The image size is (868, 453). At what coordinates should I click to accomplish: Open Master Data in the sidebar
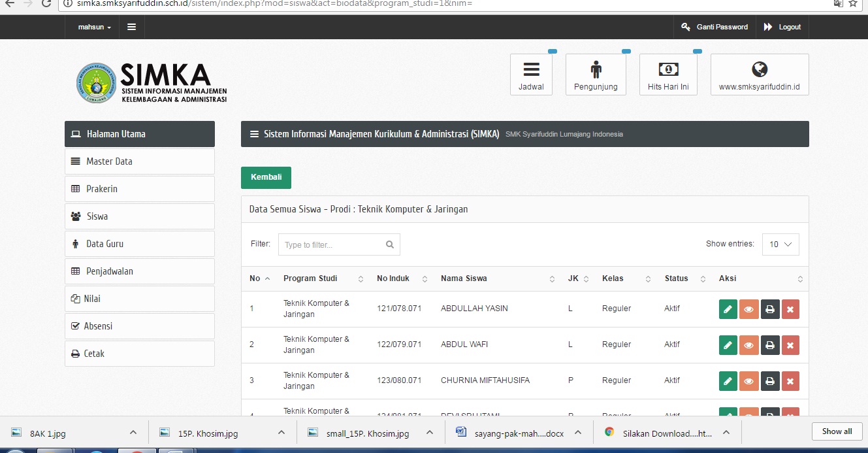point(139,161)
